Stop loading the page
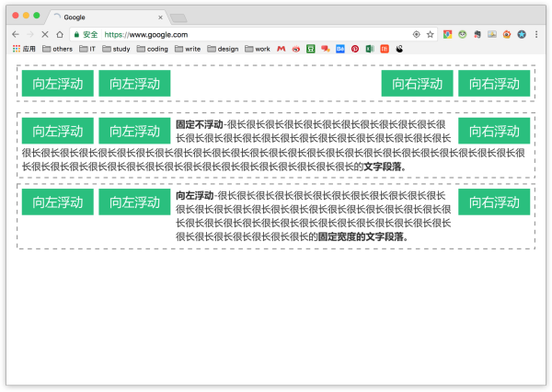552x392 pixels. pyautogui.click(x=44, y=34)
